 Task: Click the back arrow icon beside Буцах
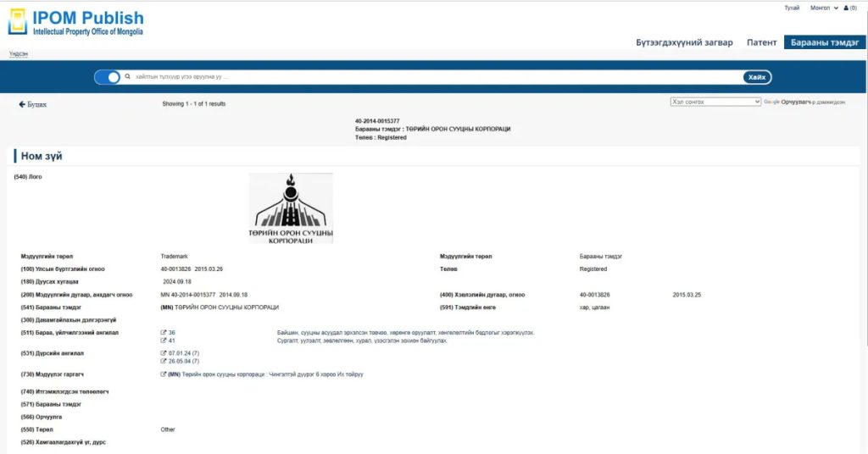tap(22, 104)
